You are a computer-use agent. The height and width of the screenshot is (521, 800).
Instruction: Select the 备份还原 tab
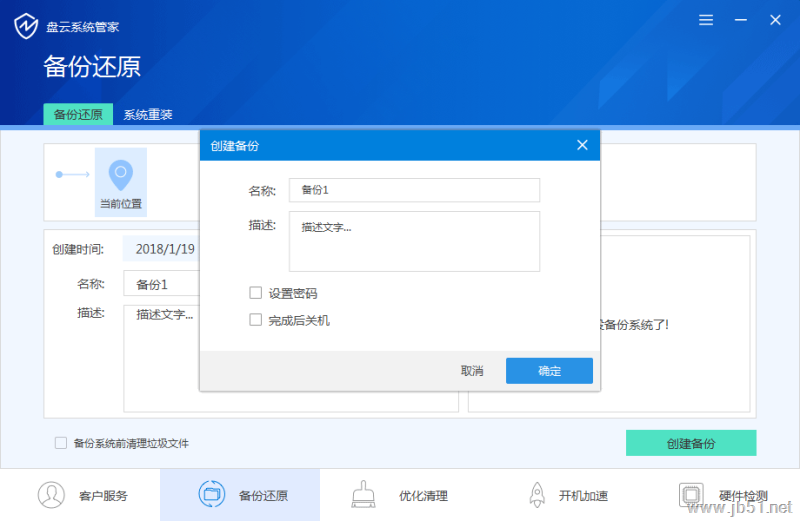(x=78, y=114)
